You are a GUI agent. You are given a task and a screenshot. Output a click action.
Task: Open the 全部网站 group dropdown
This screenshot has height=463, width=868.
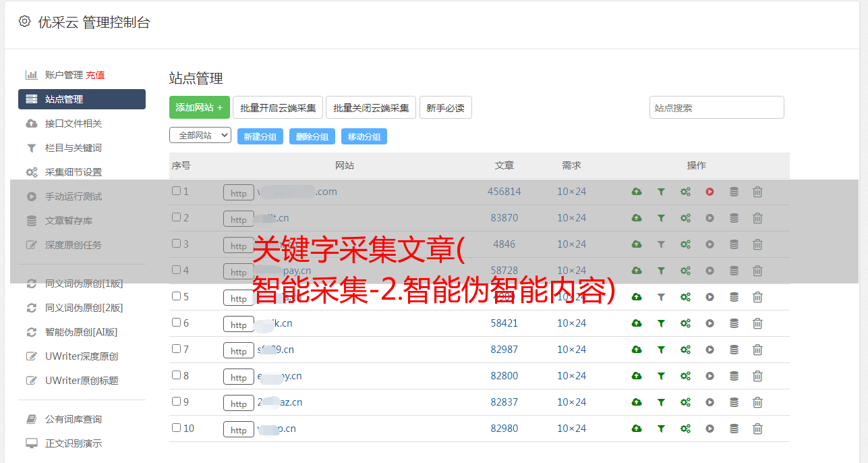click(200, 136)
